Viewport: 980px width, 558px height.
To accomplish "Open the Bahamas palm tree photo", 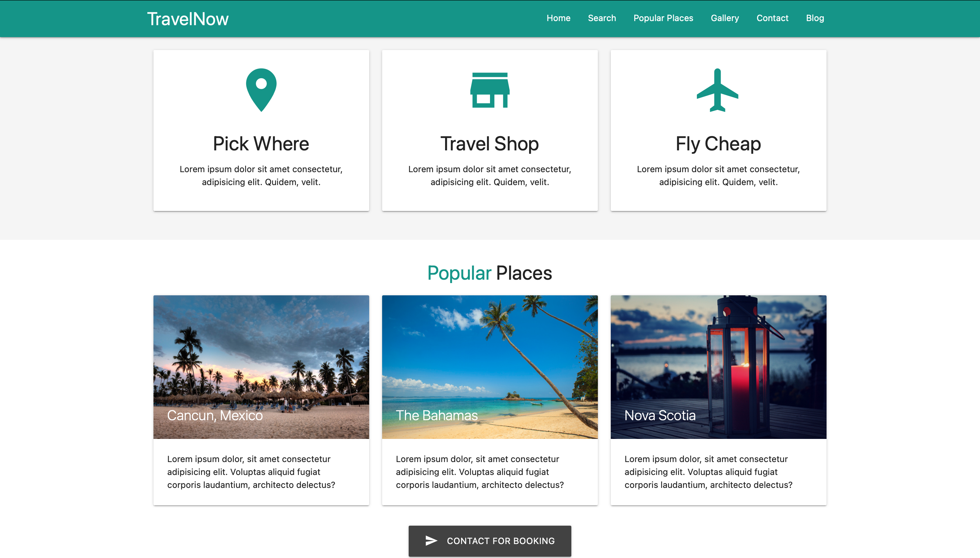I will [x=489, y=367].
